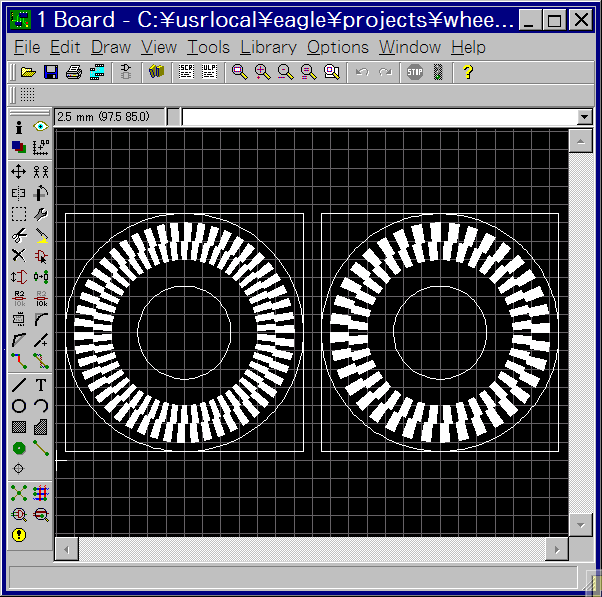The width and height of the screenshot is (602, 597).
Task: Select the Cut (scissors) tool
Action: pyautogui.click(x=18, y=235)
